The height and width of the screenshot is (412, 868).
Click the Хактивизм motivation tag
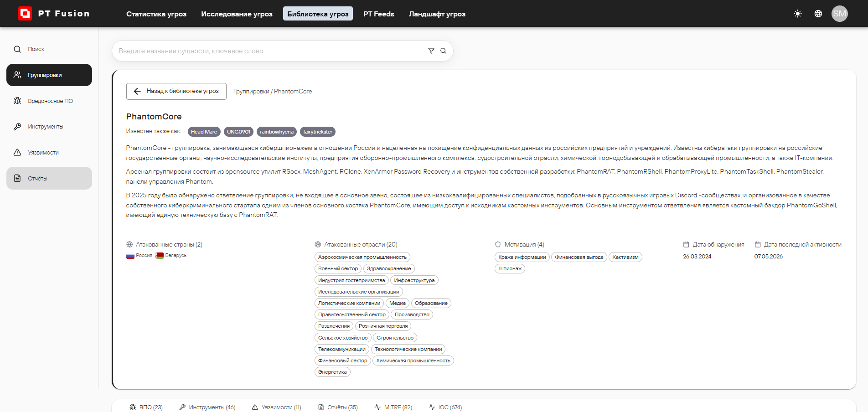625,257
